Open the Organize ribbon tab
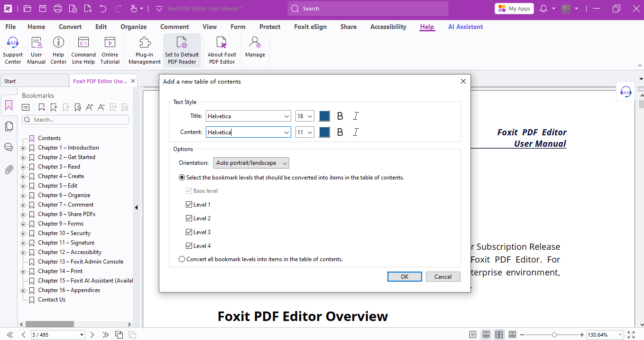The image size is (644, 340). (133, 27)
